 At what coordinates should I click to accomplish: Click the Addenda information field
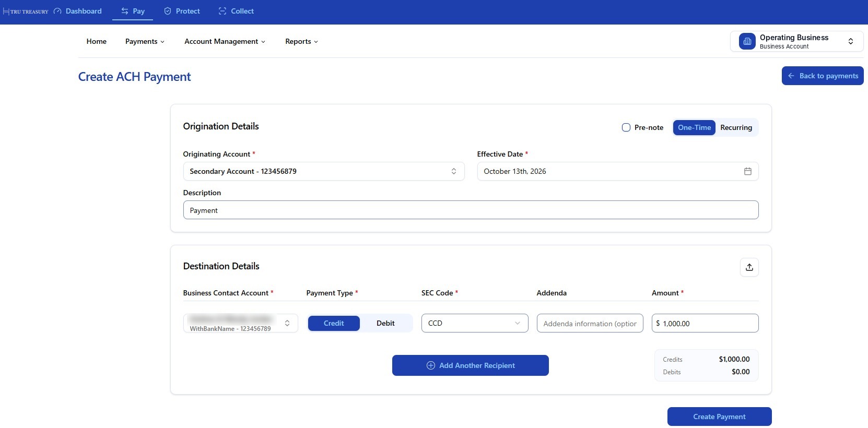click(590, 323)
